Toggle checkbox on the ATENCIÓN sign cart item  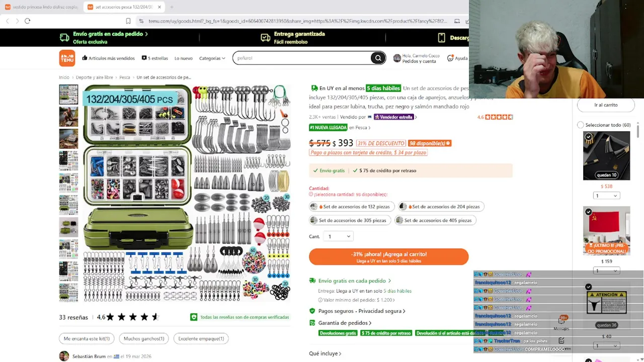588,287
